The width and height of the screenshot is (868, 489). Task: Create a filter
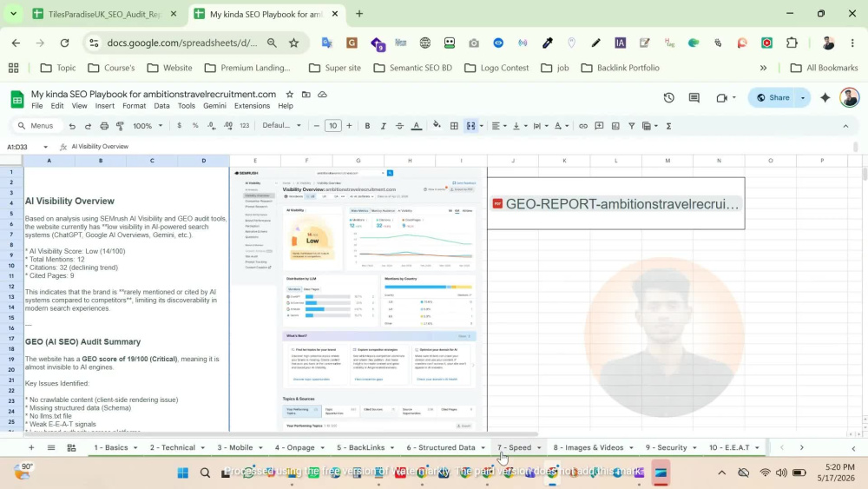point(631,126)
